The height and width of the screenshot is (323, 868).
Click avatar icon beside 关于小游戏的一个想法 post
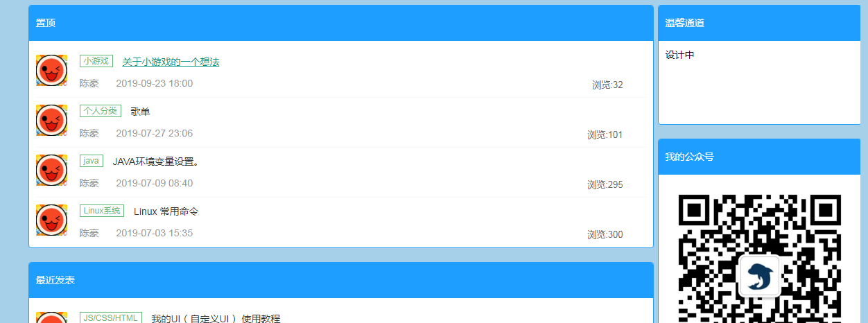click(x=51, y=70)
